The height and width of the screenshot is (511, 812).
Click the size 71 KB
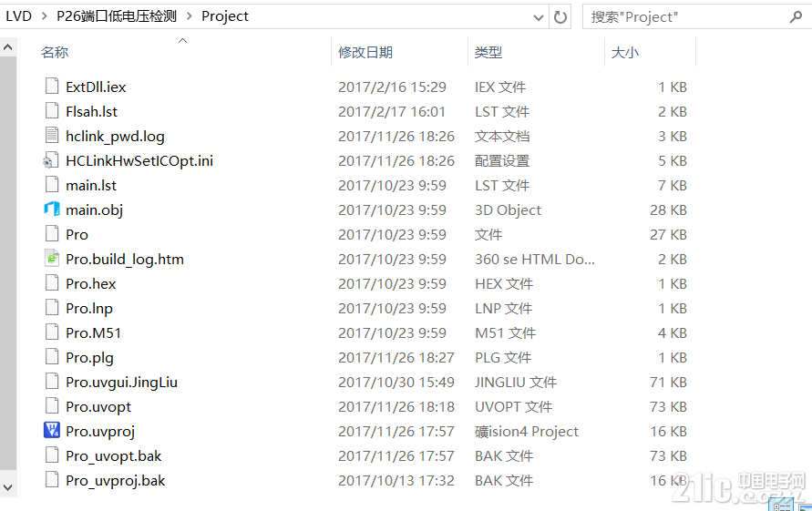click(x=669, y=382)
